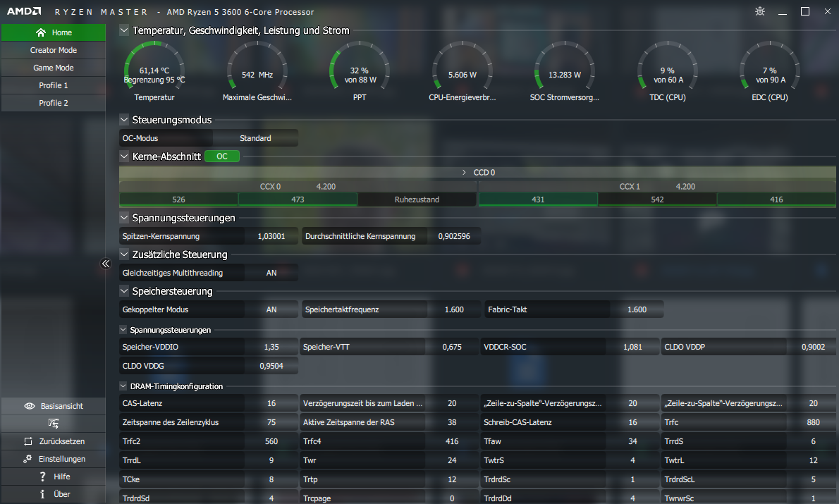Expand the CCD 0 chevron

[x=464, y=173]
